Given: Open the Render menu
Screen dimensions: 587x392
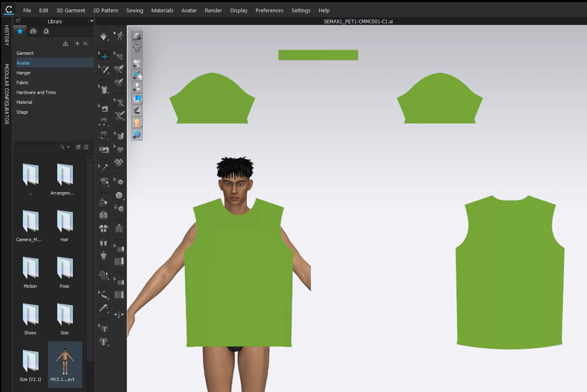Looking at the screenshot, I should pyautogui.click(x=214, y=10).
